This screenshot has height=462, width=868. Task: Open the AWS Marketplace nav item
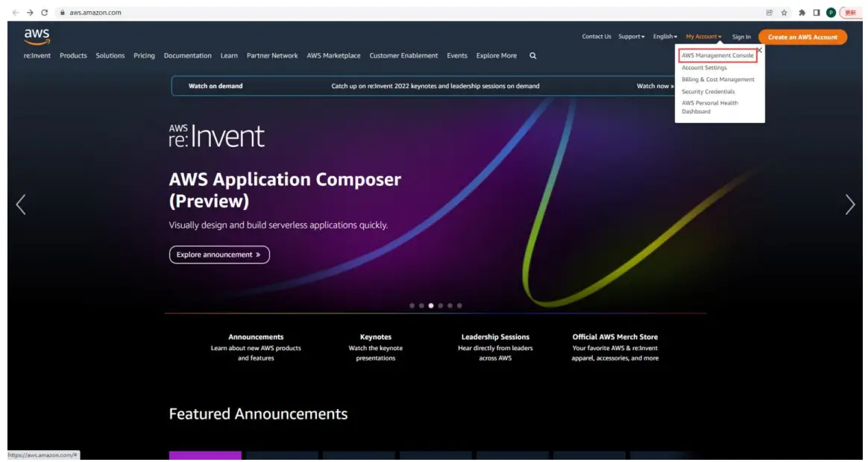click(334, 56)
